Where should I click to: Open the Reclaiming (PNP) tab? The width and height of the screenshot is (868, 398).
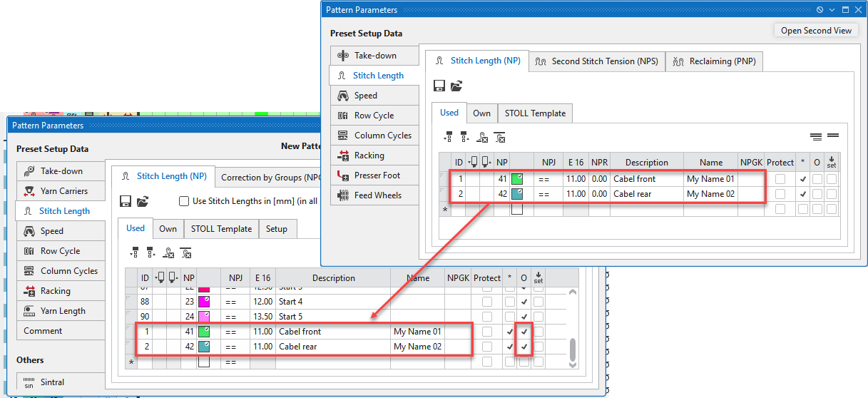click(715, 61)
